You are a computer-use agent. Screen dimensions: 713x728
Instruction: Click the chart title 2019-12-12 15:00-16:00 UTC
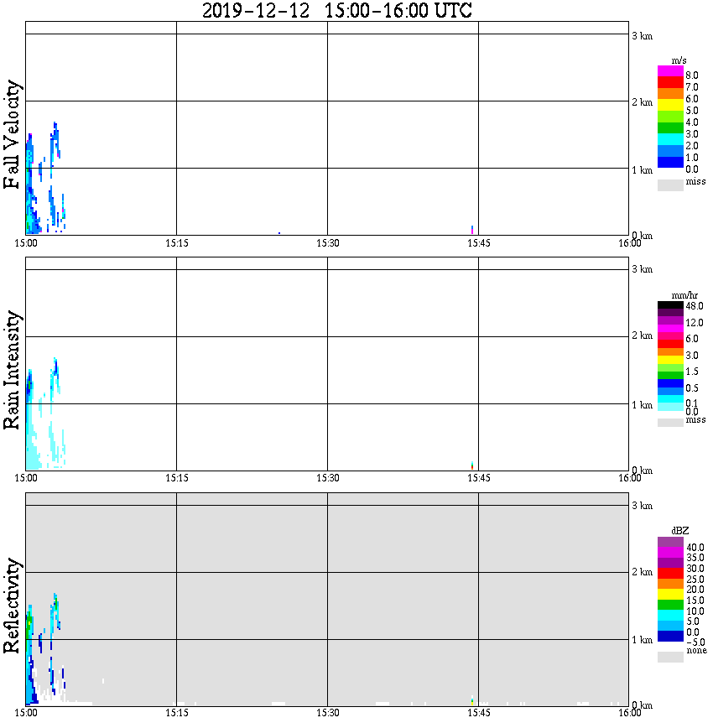coord(337,10)
